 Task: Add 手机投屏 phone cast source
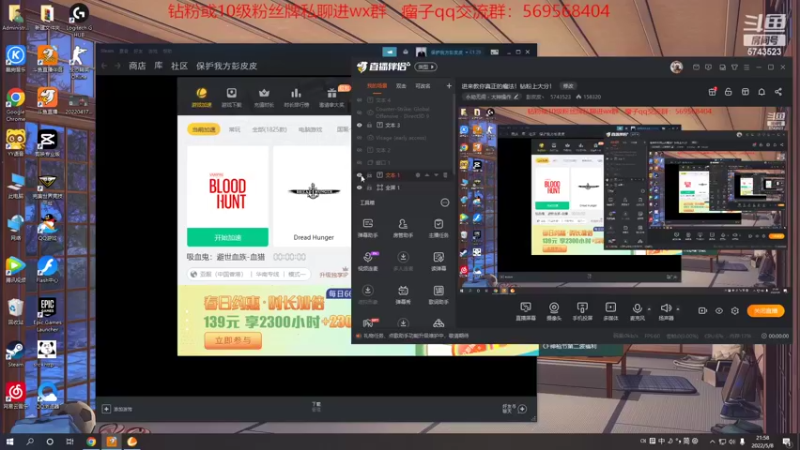582,311
